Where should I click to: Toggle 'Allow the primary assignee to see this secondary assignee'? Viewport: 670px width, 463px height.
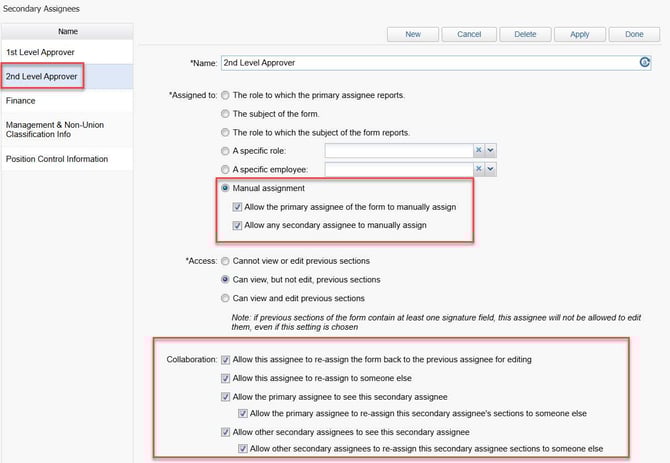226,396
